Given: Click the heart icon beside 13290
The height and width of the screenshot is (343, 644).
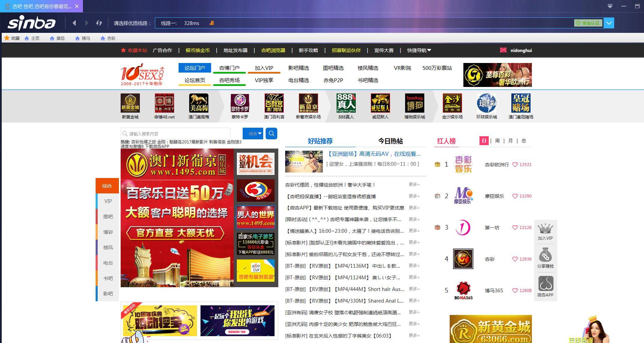Looking at the screenshot, I should pos(515,196).
